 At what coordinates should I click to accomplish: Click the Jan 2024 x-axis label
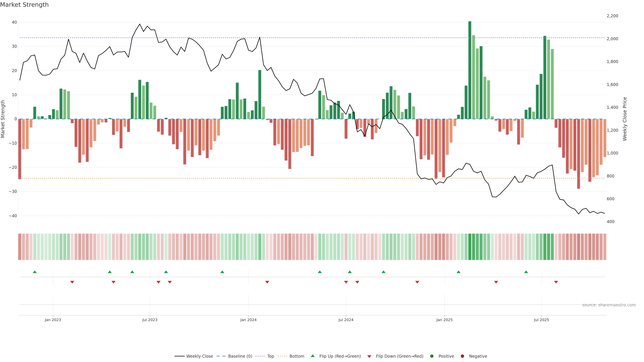[248, 320]
